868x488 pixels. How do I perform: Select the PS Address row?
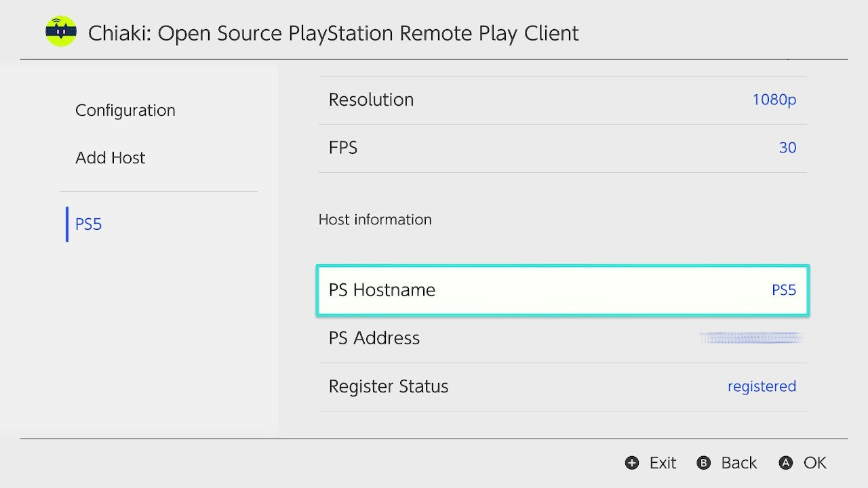tap(563, 338)
